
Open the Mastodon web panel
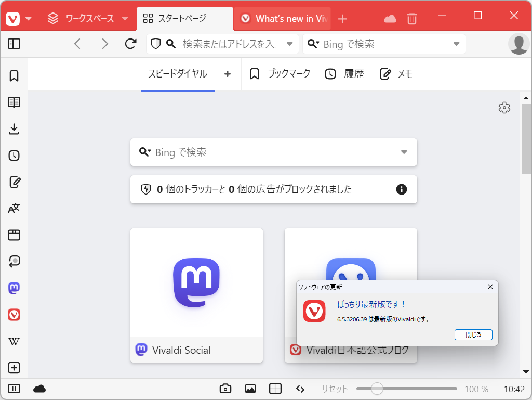pos(14,288)
